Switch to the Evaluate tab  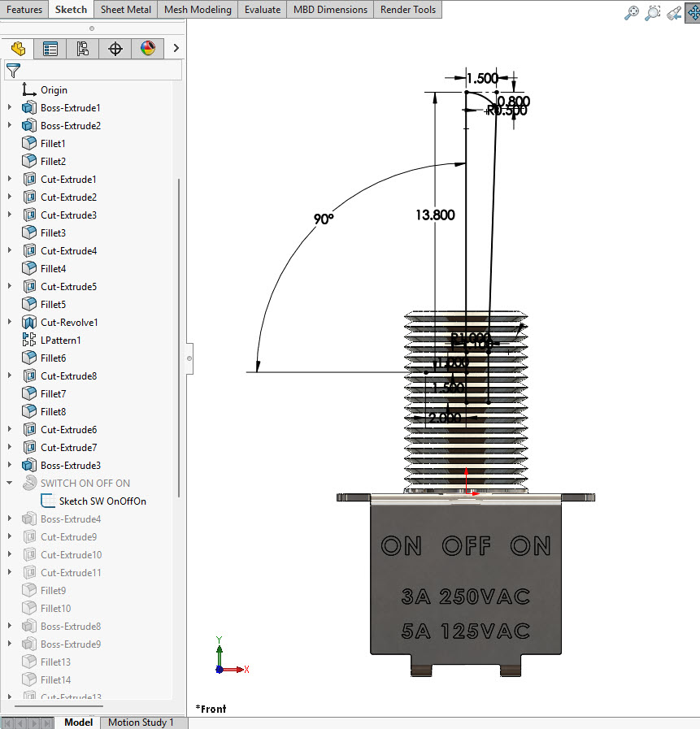pyautogui.click(x=263, y=9)
